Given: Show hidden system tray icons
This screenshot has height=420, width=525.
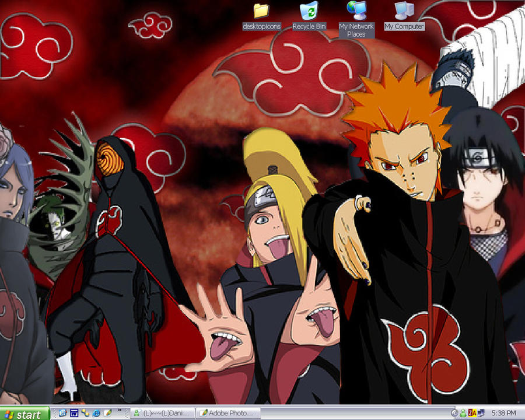Looking at the screenshot, I should [454, 414].
